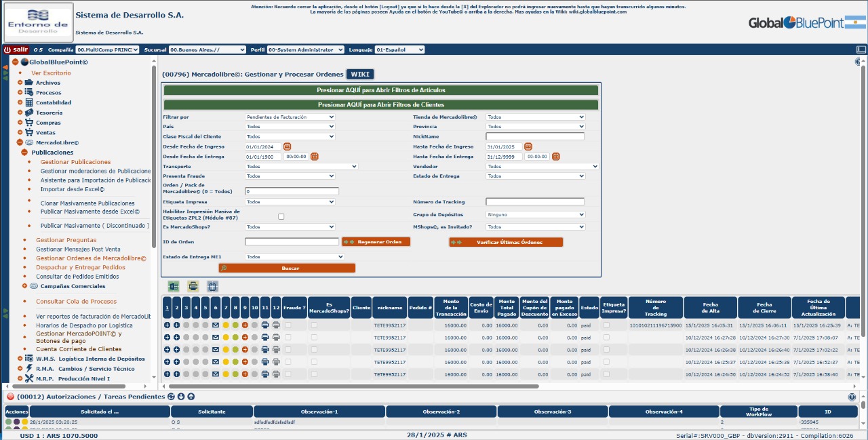Click the ID de Orden input field
This screenshot has width=868, height=440.
click(292, 241)
